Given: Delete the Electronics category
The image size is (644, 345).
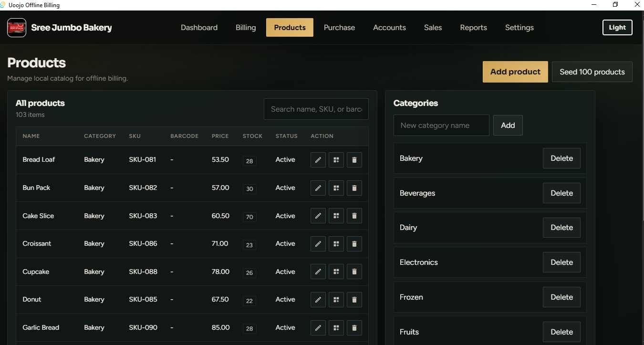Looking at the screenshot, I should pos(561,262).
